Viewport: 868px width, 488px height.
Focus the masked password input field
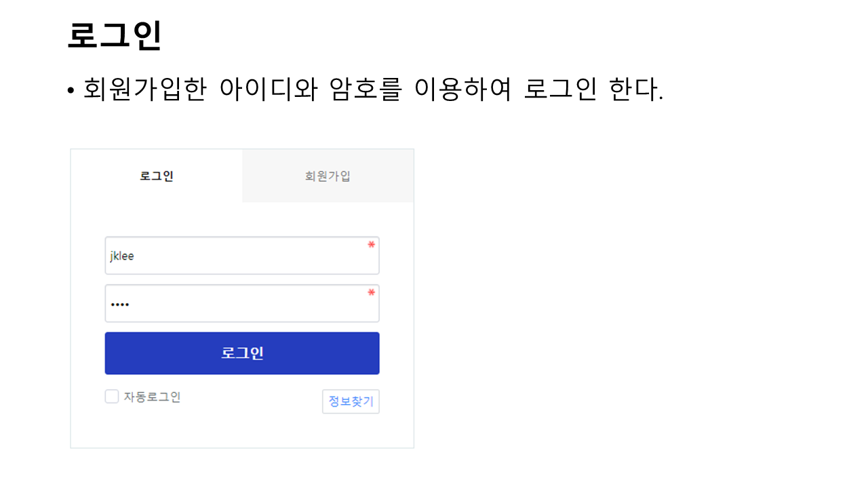241,304
